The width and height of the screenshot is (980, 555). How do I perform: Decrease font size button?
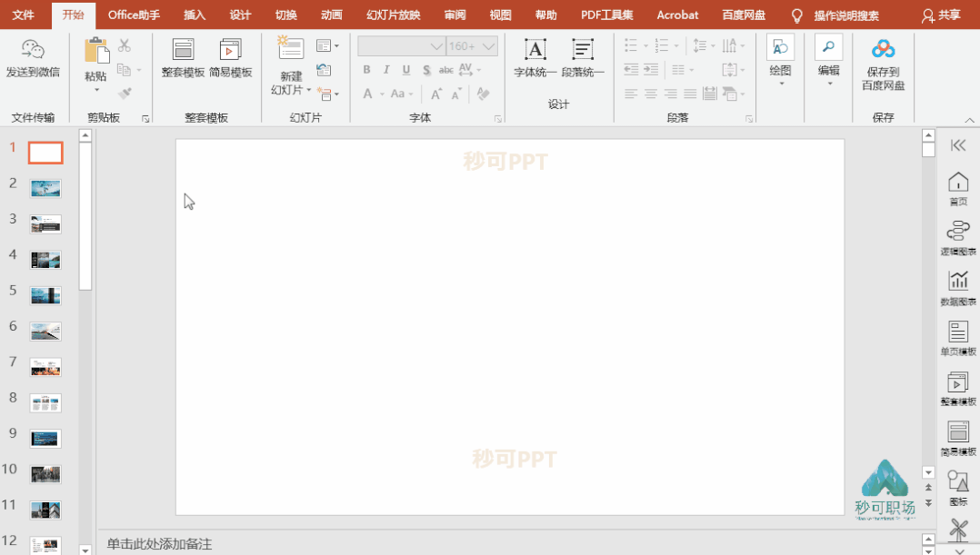pyautogui.click(x=457, y=94)
